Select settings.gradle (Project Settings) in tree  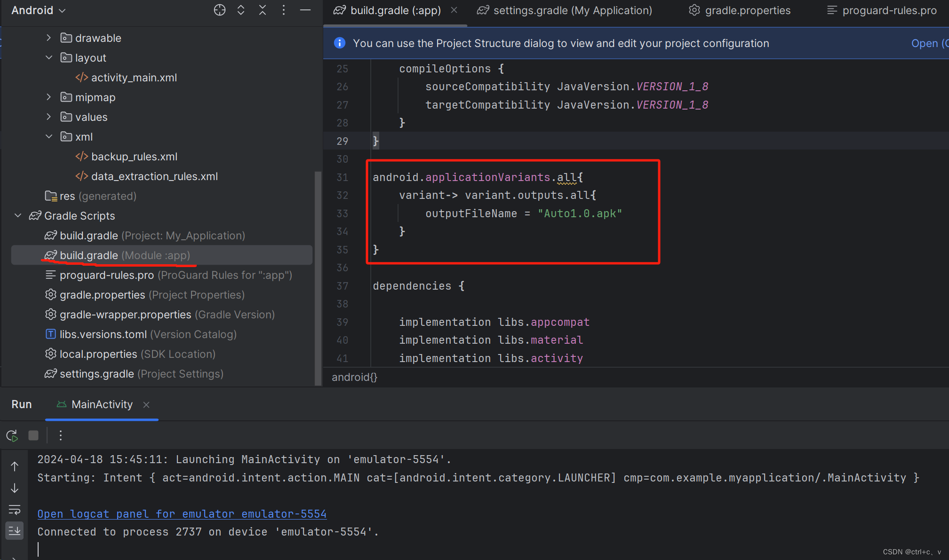[134, 374]
